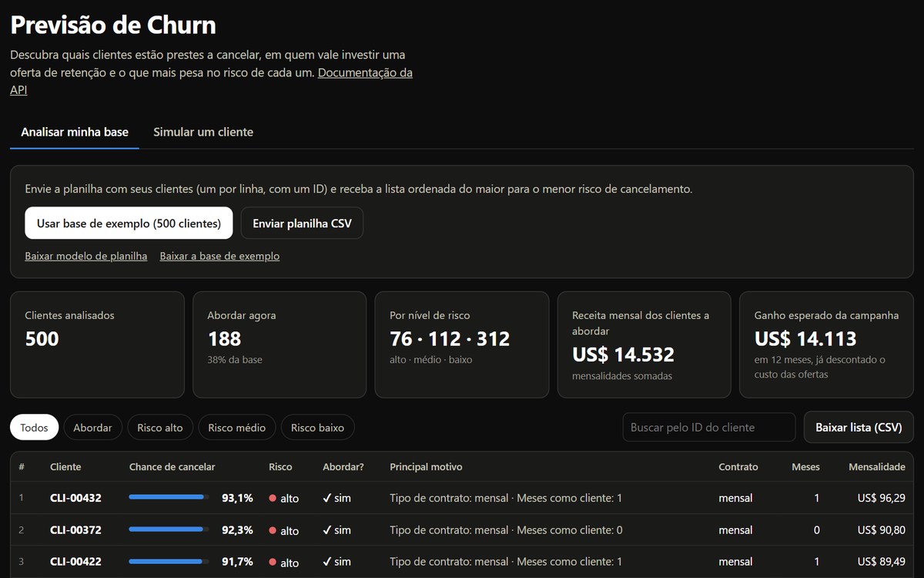
Task: Open the Baixar a base de exemplo link
Action: [219, 256]
